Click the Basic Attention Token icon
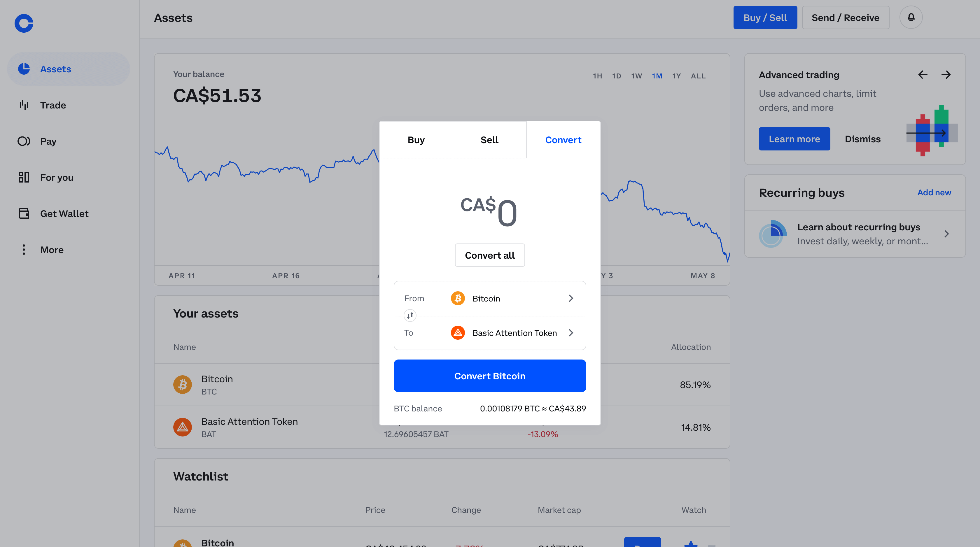The height and width of the screenshot is (547, 980). (459, 332)
